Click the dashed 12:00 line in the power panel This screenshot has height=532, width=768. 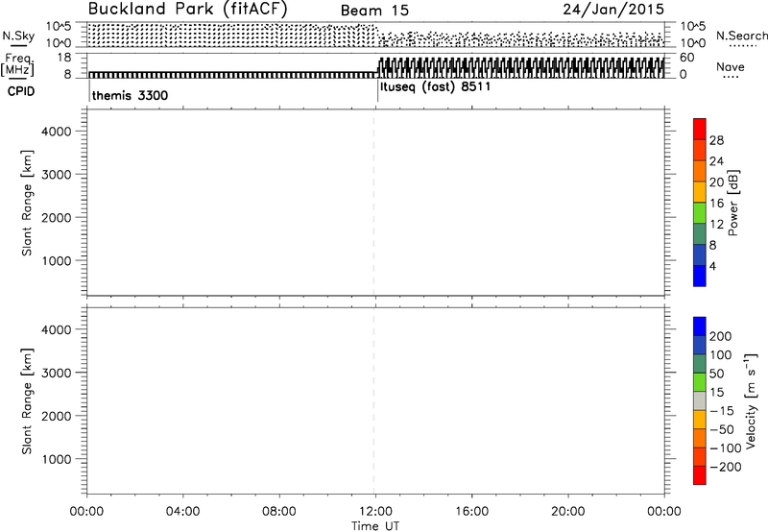[374, 203]
